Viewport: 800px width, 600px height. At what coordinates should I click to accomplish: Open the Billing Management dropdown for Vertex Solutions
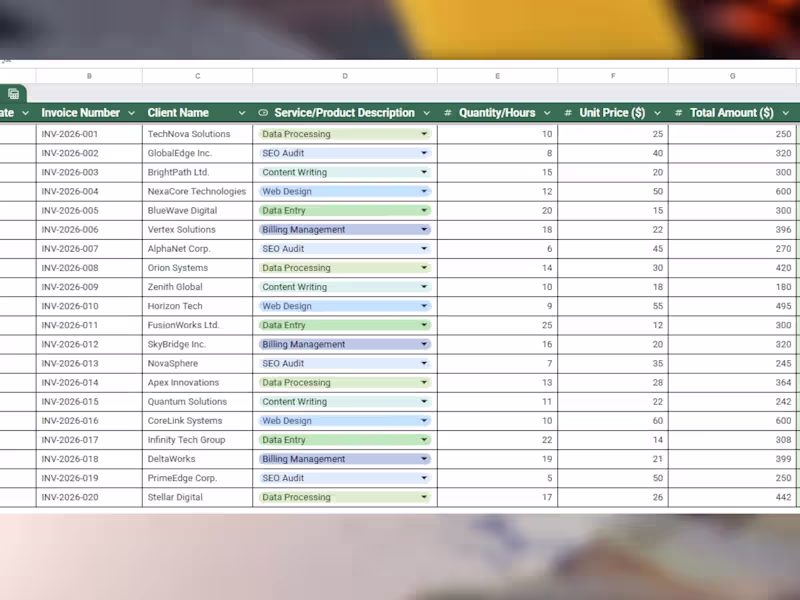[424, 230]
